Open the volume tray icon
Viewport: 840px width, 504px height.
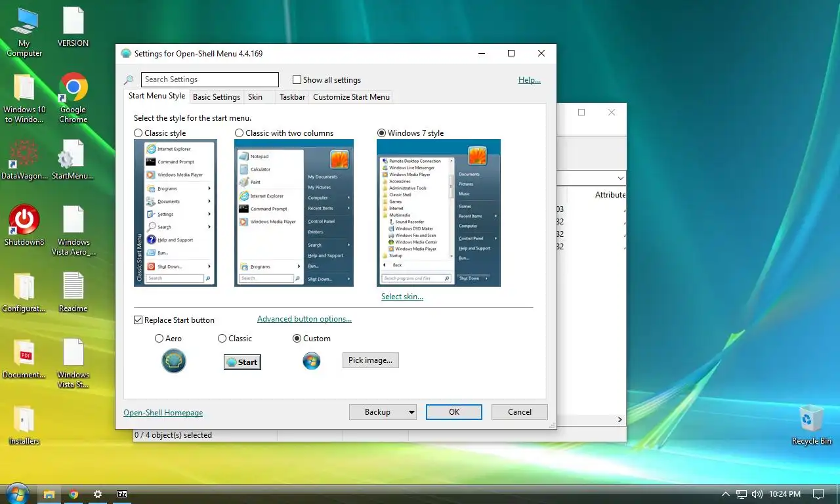point(757,494)
